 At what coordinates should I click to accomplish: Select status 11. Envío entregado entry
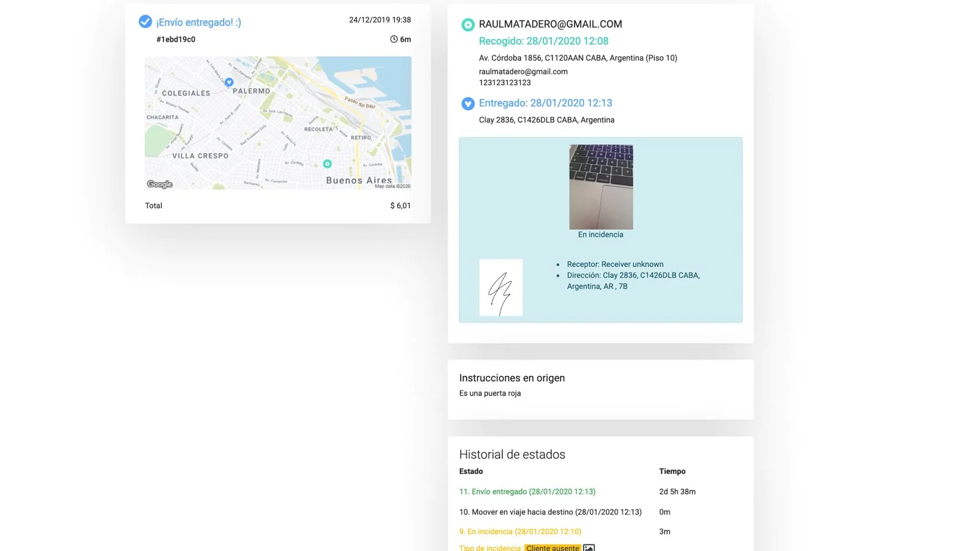coord(527,492)
